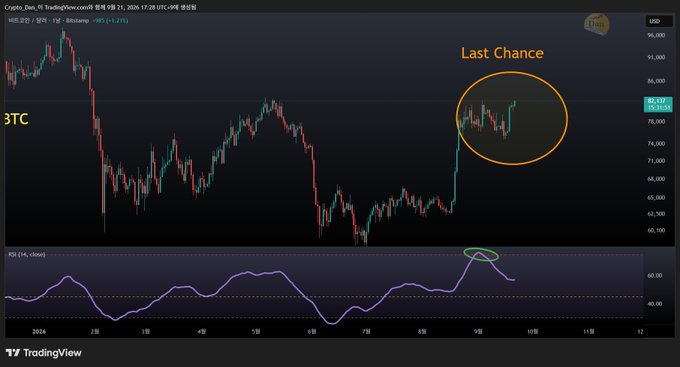The height and width of the screenshot is (367, 680).
Task: Click the 71,000 price axis label
Action: (656, 161)
